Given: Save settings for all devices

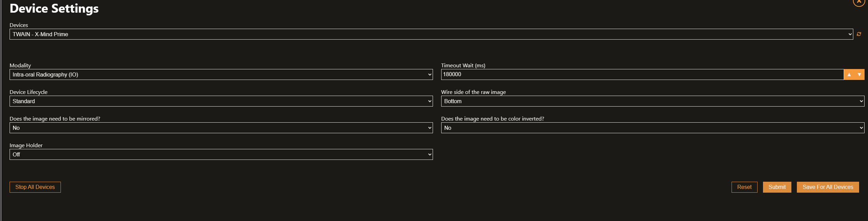Looking at the screenshot, I should (828, 187).
